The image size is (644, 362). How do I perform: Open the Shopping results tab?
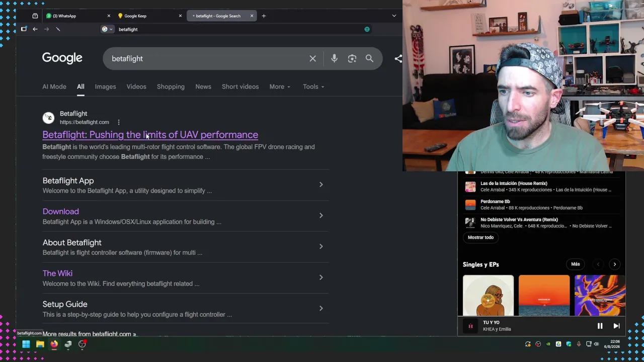[171, 86]
